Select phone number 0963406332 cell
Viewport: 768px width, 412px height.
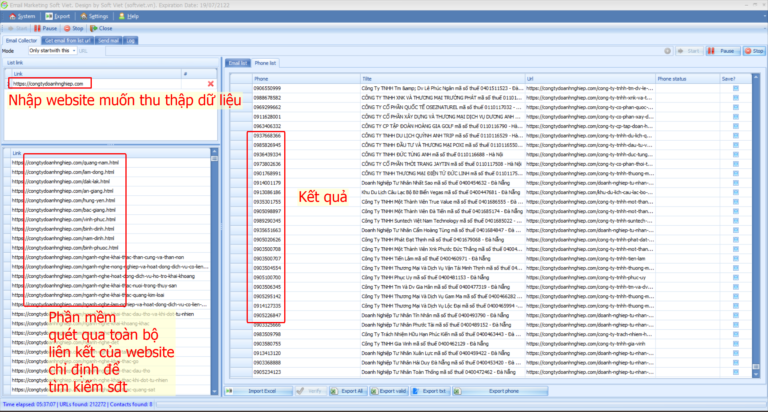point(306,126)
